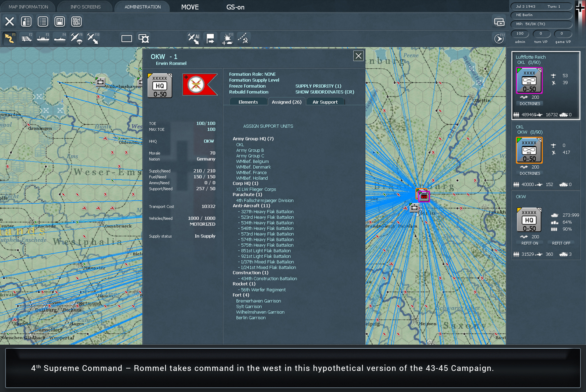Viewport: 586px width, 392px height.
Task: Toggle Freeze Formation for OKW
Action: click(x=247, y=86)
